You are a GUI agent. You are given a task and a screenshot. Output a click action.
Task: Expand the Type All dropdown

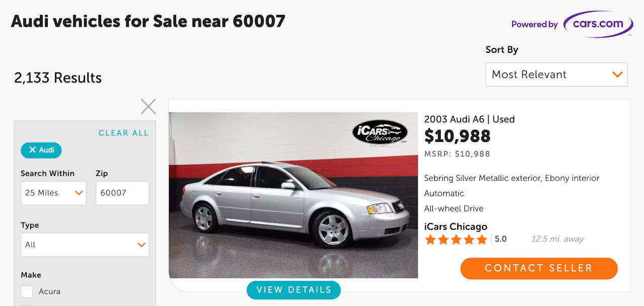[85, 245]
